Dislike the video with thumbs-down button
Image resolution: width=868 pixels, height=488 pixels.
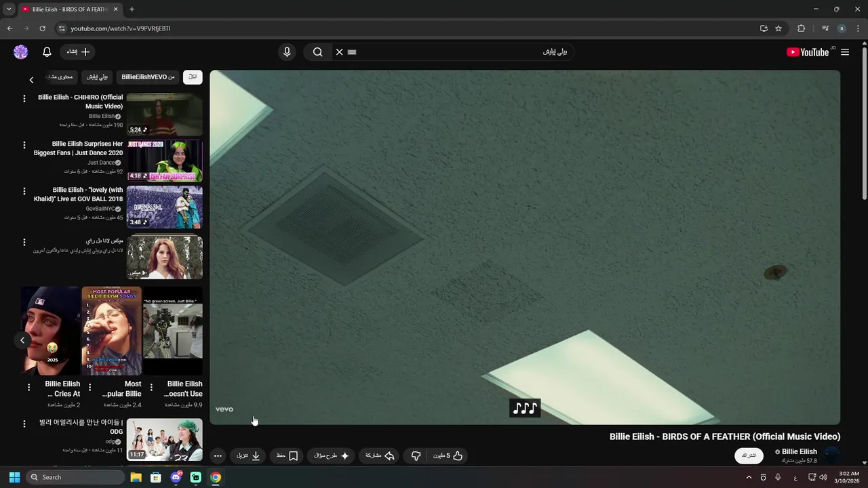coord(416,456)
